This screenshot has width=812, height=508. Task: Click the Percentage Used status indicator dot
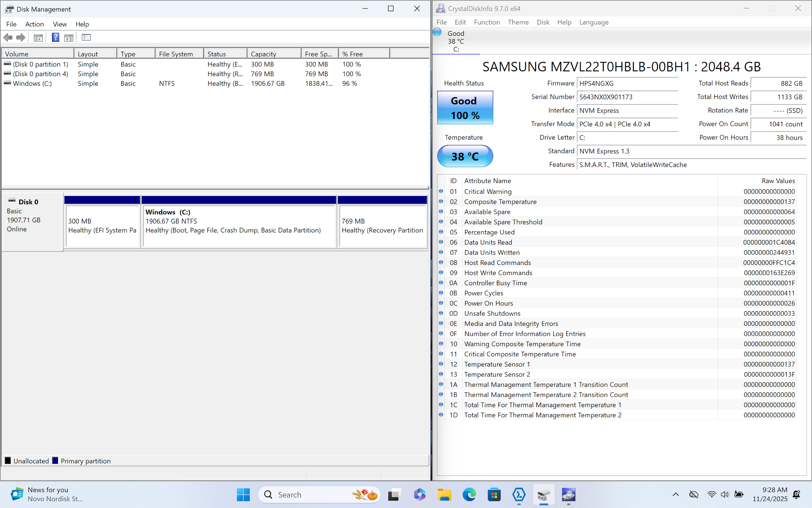441,232
